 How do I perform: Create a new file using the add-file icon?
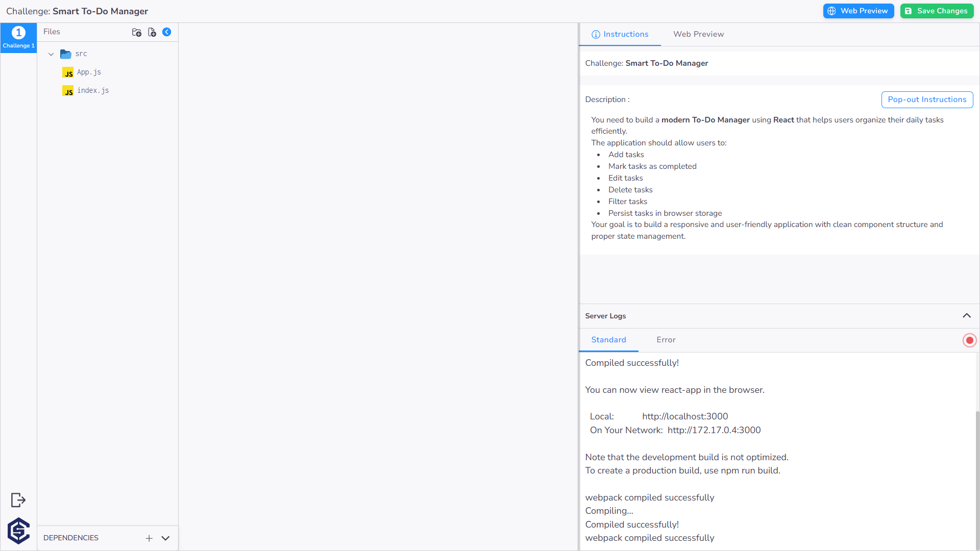152,32
